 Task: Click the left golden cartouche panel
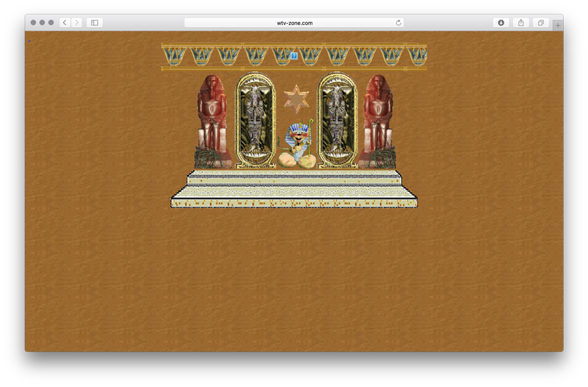point(255,120)
